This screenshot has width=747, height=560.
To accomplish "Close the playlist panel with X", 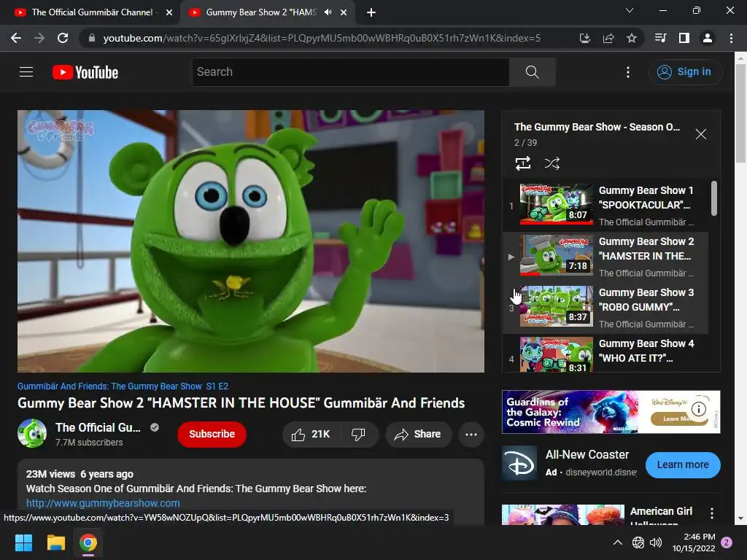I will [x=700, y=134].
